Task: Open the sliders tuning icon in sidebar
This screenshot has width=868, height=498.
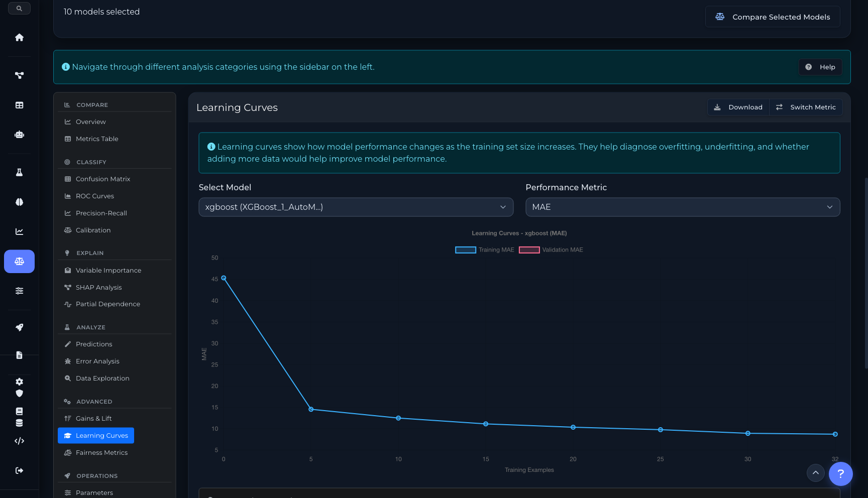Action: point(19,291)
